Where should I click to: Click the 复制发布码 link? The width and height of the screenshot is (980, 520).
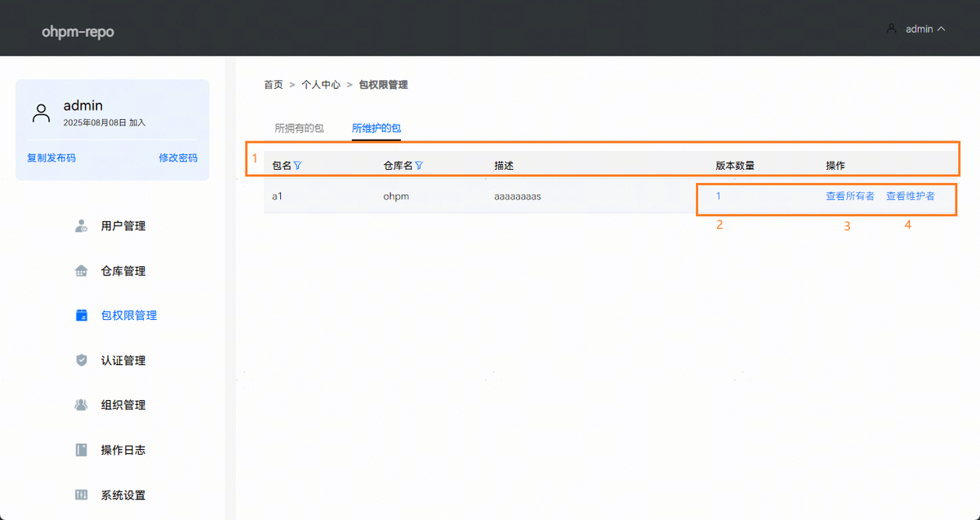click(x=51, y=158)
